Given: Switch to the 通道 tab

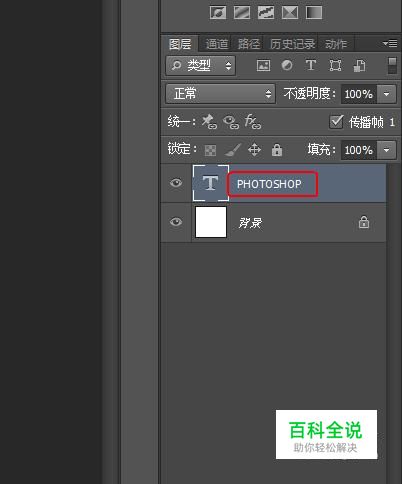Looking at the screenshot, I should click(217, 44).
